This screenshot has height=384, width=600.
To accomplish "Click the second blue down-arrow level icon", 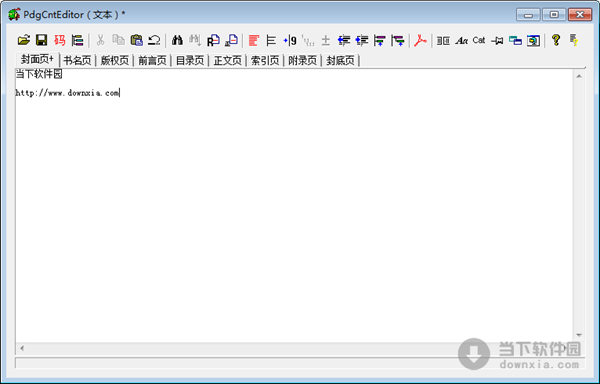I will (x=398, y=40).
